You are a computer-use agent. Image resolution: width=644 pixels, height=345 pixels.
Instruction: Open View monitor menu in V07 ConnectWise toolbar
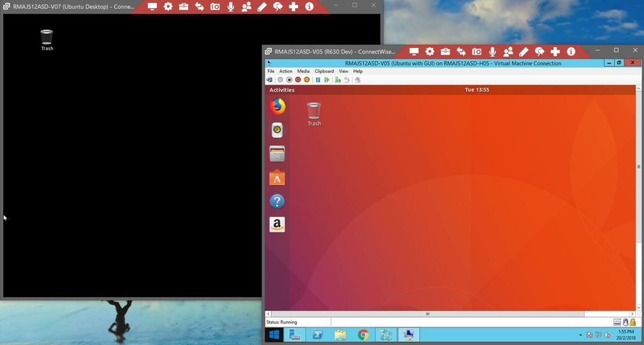[152, 6]
